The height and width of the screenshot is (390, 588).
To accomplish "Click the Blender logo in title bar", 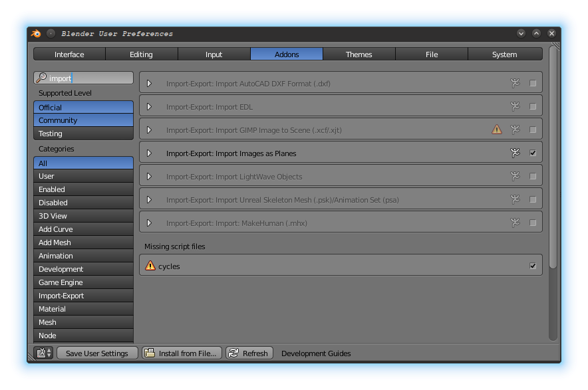I will click(x=36, y=34).
